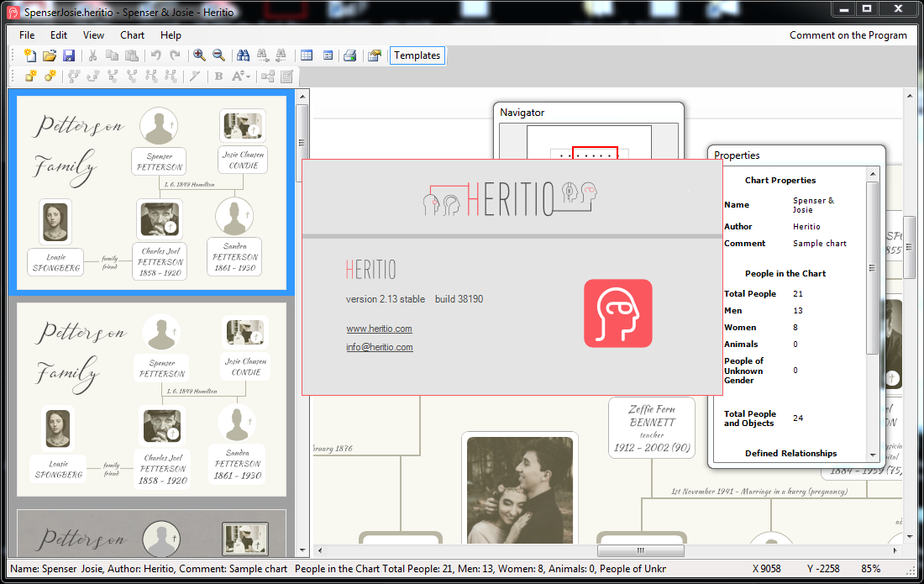Click the chart horizontal scrollbar thumb
The height and width of the screenshot is (584, 924).
pyautogui.click(x=641, y=550)
